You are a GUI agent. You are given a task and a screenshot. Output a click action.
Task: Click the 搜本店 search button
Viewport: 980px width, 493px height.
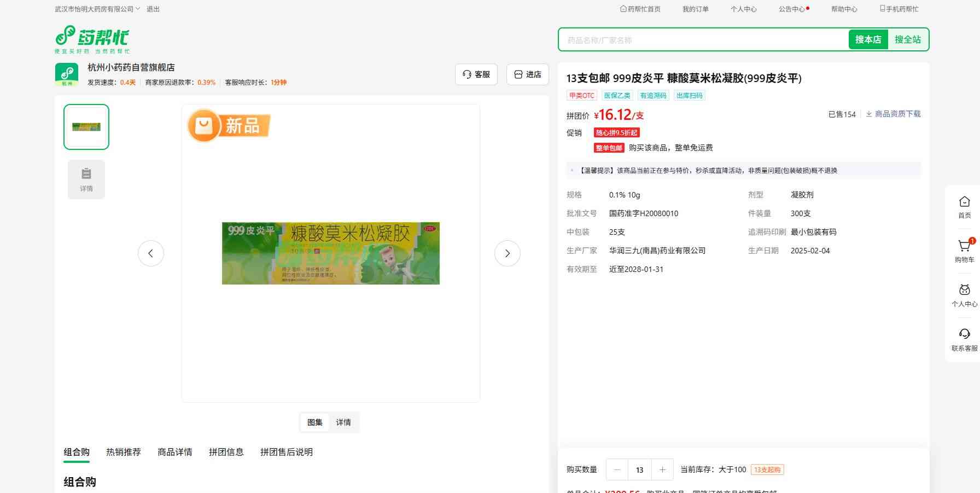tap(868, 39)
